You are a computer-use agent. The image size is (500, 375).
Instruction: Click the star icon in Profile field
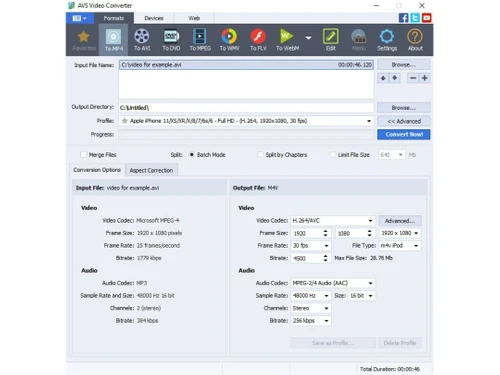point(124,121)
